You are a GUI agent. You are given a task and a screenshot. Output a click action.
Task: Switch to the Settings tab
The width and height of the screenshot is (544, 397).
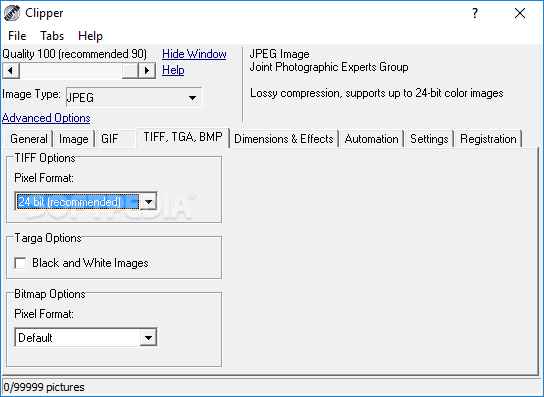(x=429, y=139)
